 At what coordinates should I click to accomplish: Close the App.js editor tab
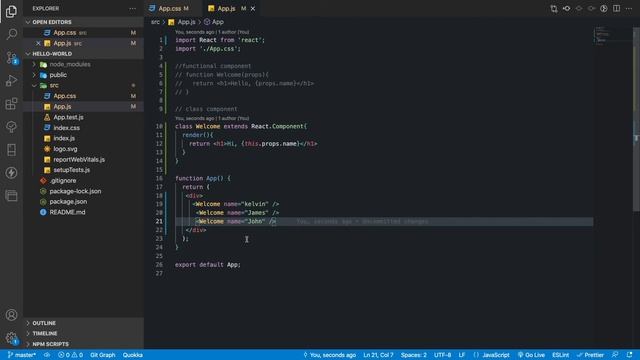coord(253,9)
